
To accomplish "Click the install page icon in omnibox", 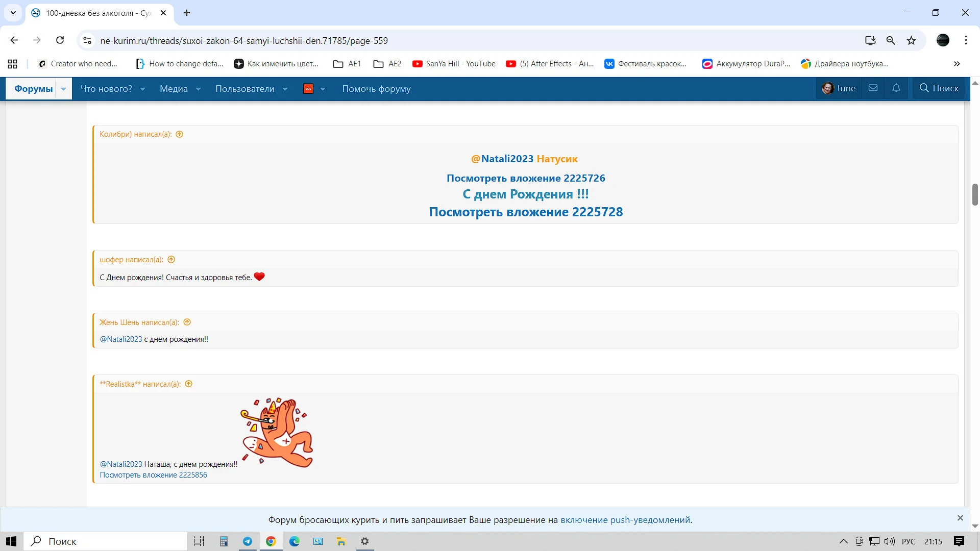I will 870,40.
